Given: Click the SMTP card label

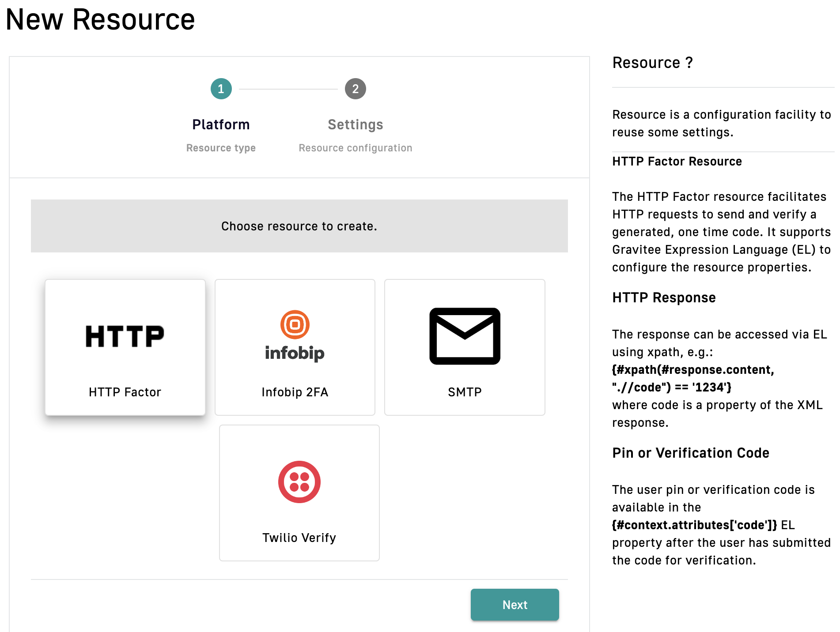Looking at the screenshot, I should coord(465,392).
